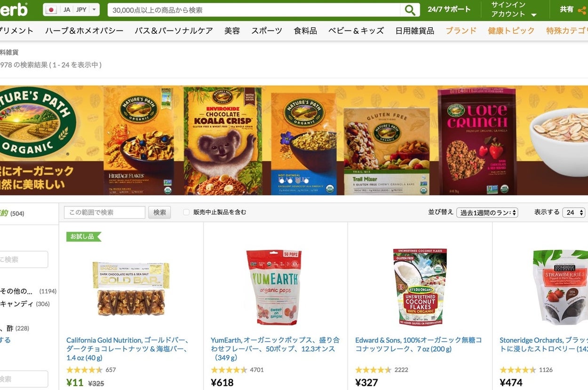Click the Nature's Path Organic banner
This screenshot has height=390, width=588.
click(294, 140)
